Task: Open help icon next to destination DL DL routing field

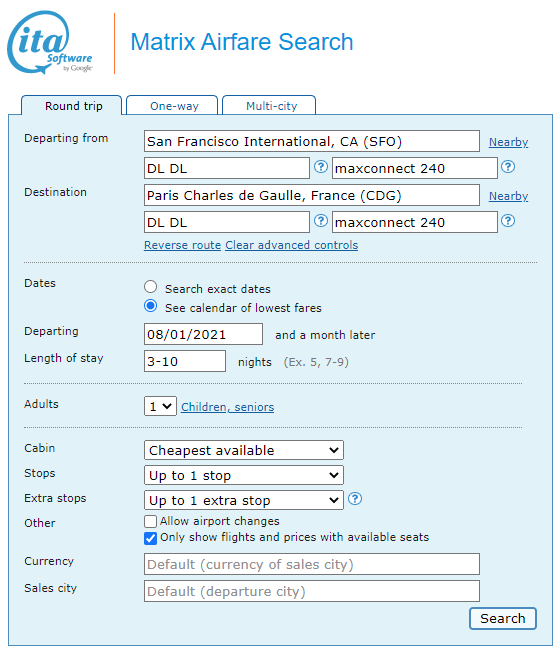Action: (321, 221)
